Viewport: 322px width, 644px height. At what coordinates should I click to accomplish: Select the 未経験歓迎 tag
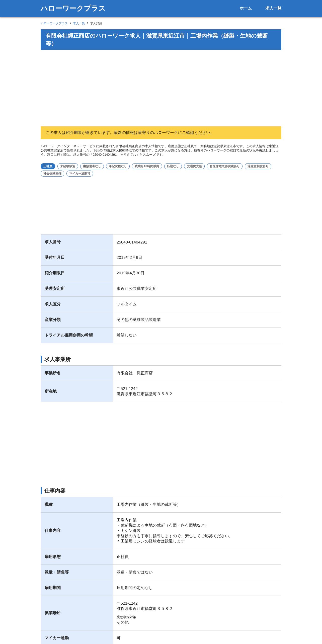click(68, 166)
